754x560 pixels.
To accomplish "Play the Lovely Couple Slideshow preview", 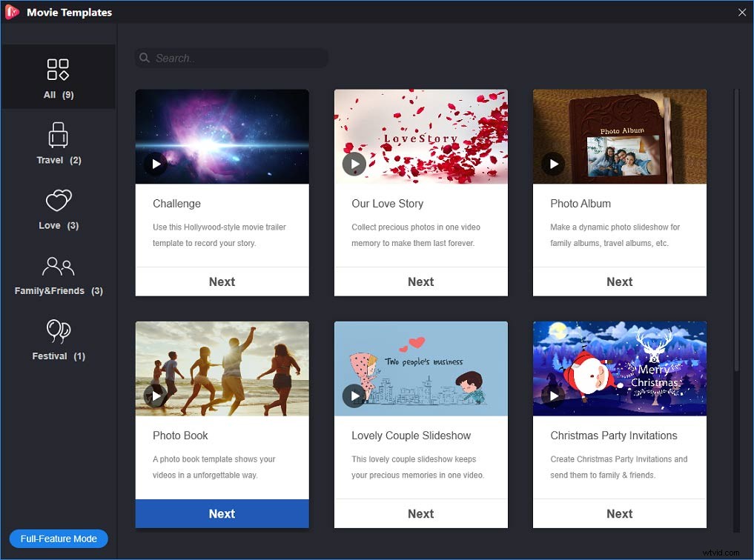I will pyautogui.click(x=354, y=396).
